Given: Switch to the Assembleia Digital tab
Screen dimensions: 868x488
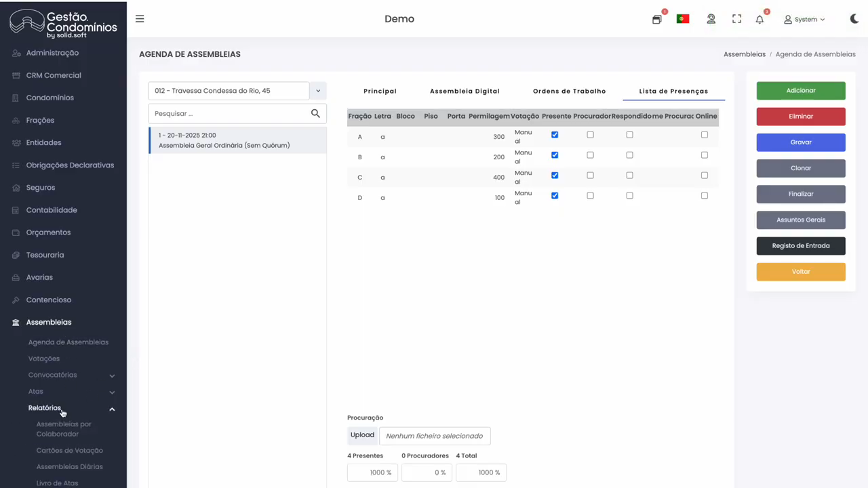Looking at the screenshot, I should pyautogui.click(x=465, y=91).
